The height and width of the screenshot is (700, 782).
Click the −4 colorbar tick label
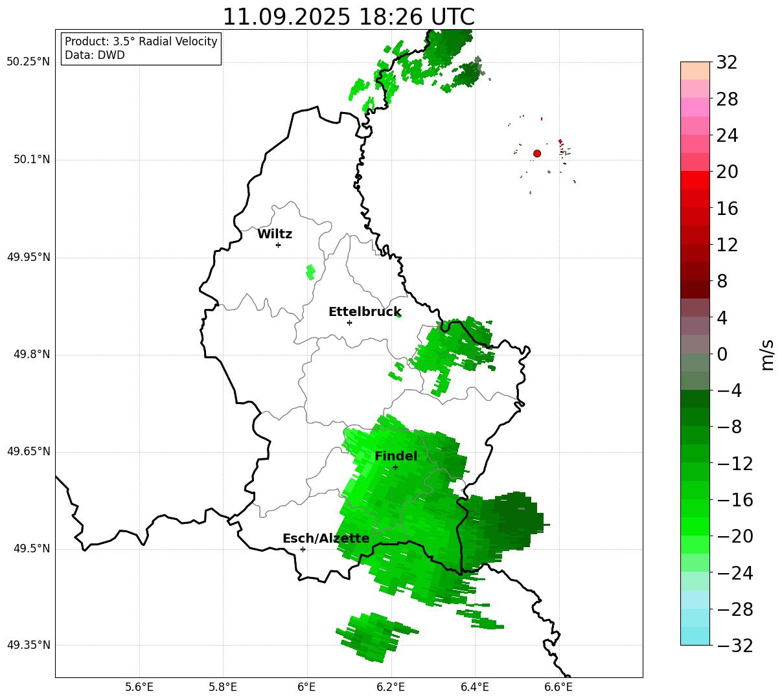click(730, 390)
